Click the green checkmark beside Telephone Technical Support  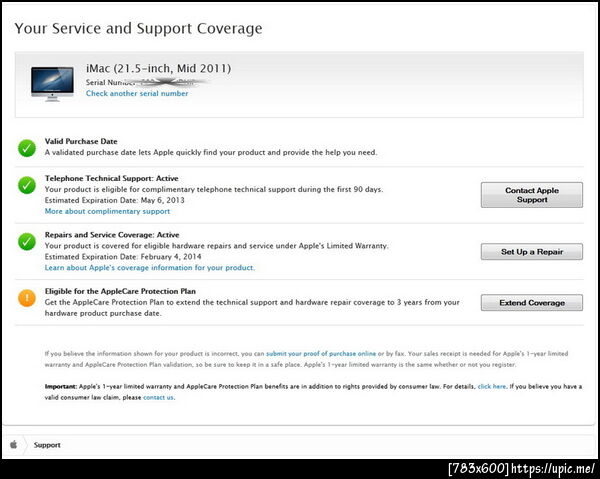(27, 185)
